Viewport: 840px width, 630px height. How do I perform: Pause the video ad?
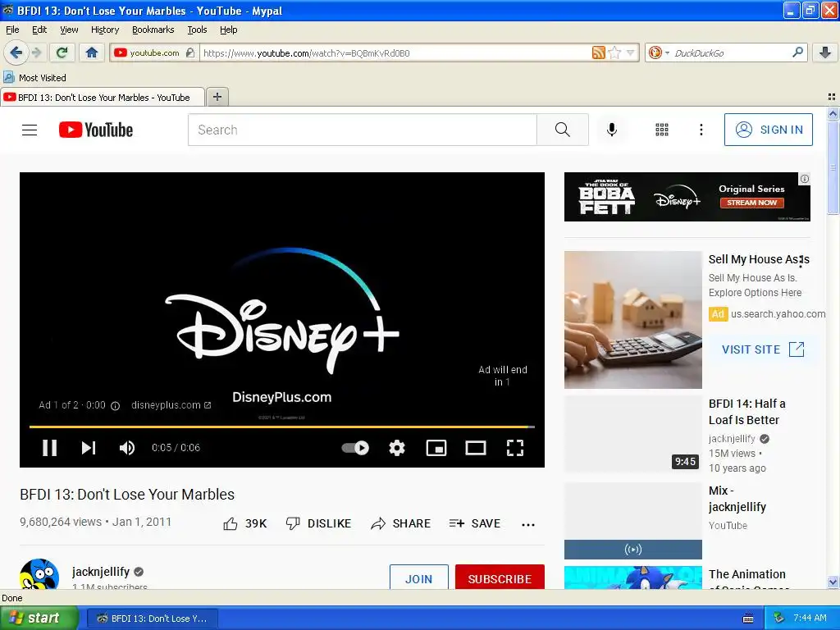click(50, 448)
